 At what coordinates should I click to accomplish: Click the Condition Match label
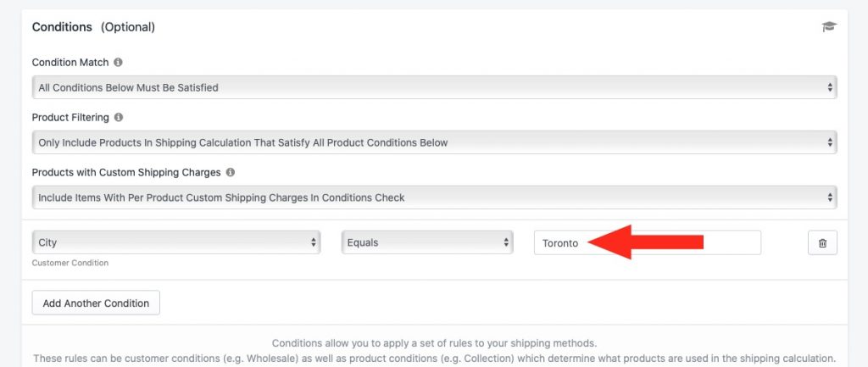(x=70, y=62)
